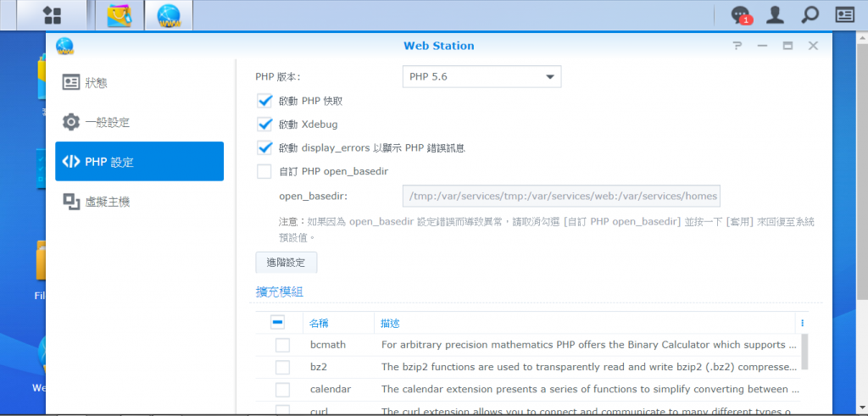Screen dimensions: 868x416
Task: Switch to Package Center taskbar icon
Action: (120, 15)
